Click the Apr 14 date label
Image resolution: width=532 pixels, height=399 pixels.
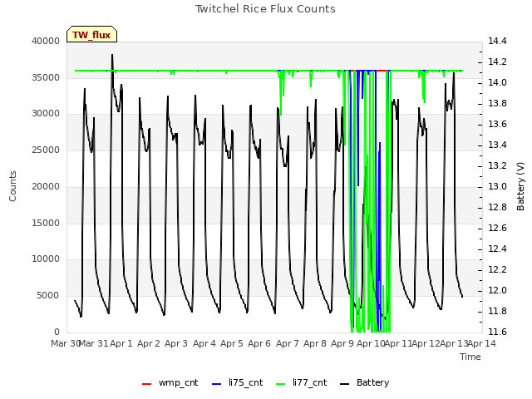pyautogui.click(x=481, y=343)
